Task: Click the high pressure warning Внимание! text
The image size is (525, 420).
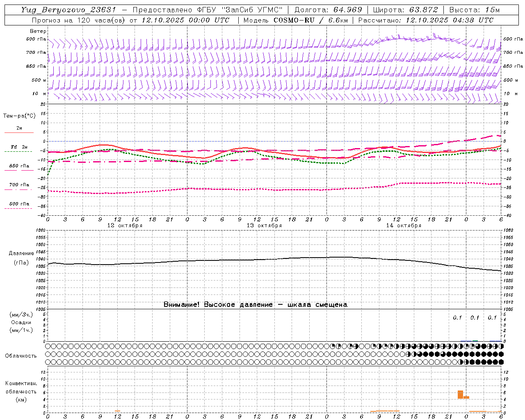Action: (256, 305)
